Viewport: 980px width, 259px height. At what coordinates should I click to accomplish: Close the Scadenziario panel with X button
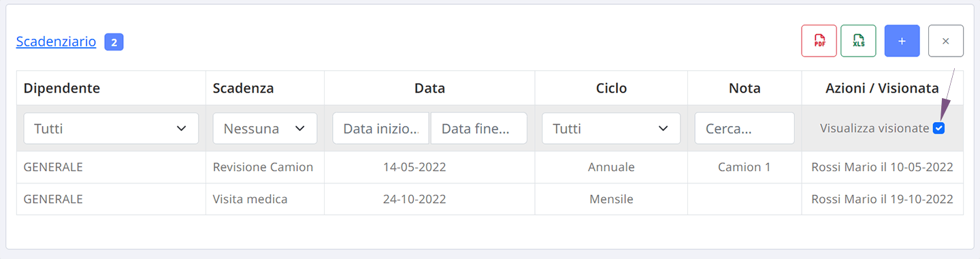click(945, 41)
